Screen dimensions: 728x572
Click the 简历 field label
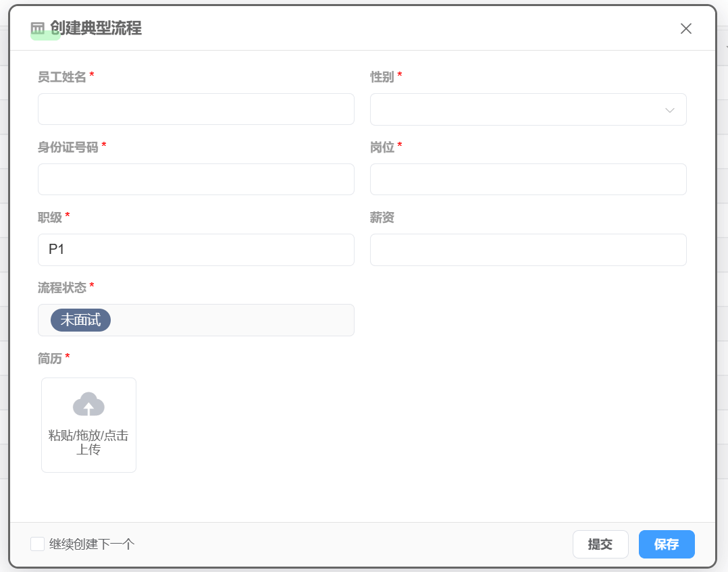point(50,359)
